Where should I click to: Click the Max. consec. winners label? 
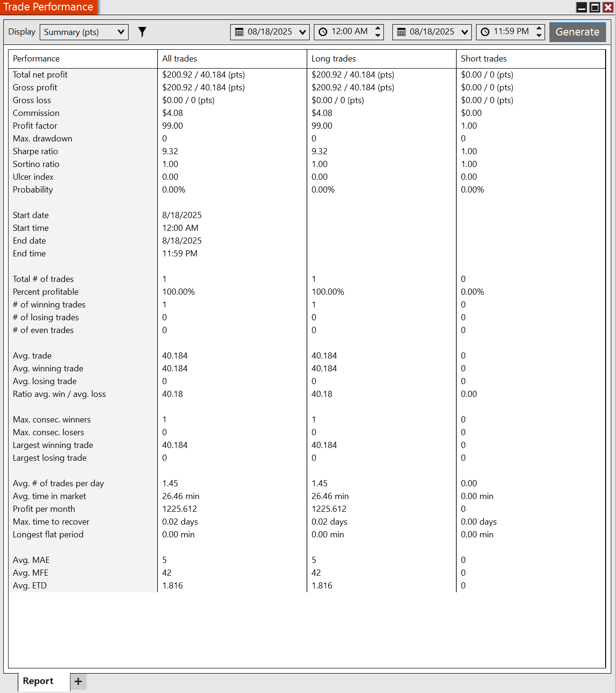52,420
